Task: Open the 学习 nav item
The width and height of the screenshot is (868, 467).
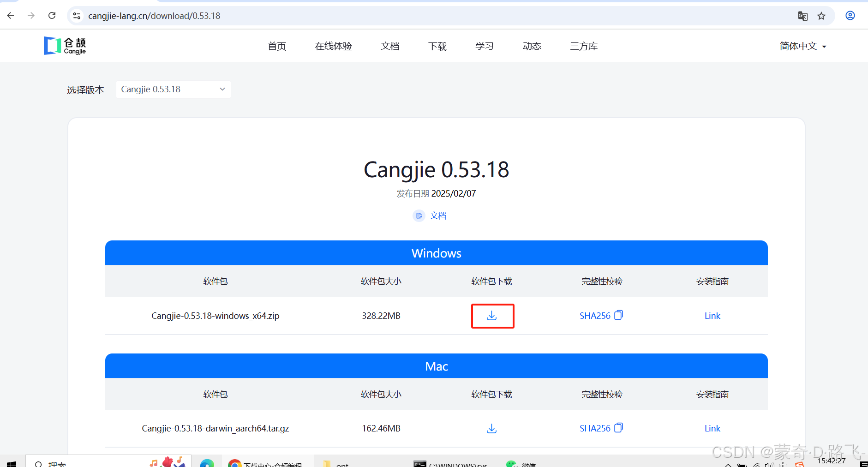Action: pos(485,46)
